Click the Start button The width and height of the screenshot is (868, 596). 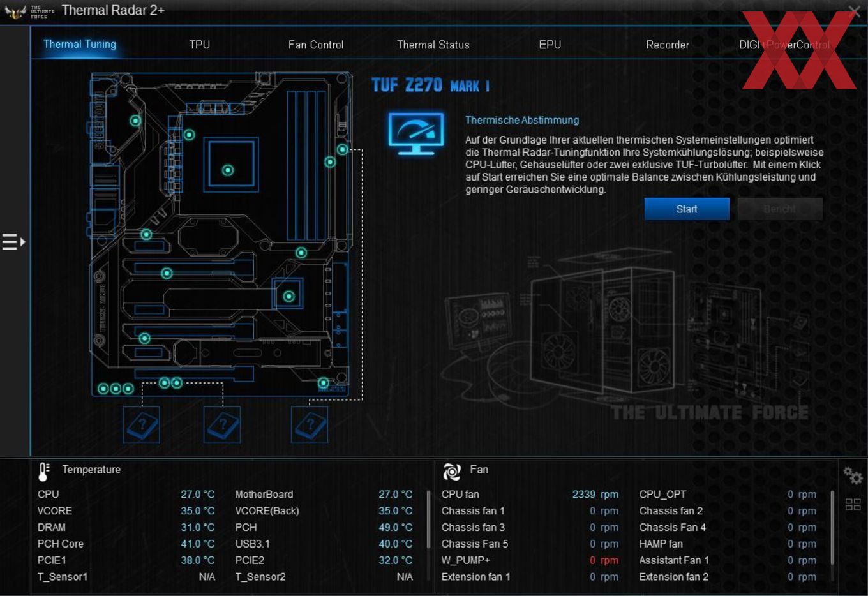pyautogui.click(x=687, y=209)
